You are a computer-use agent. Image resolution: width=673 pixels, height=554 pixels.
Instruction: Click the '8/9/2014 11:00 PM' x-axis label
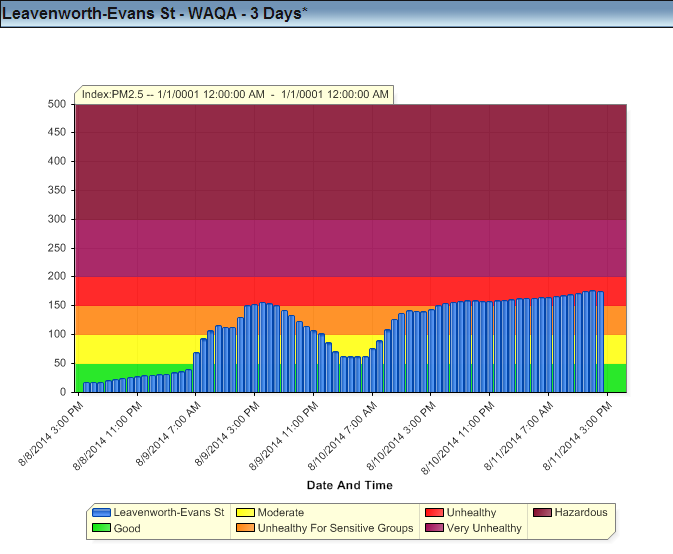[283, 436]
